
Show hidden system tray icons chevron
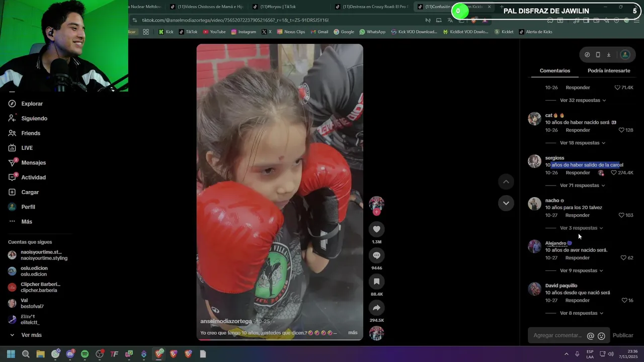coord(566,354)
